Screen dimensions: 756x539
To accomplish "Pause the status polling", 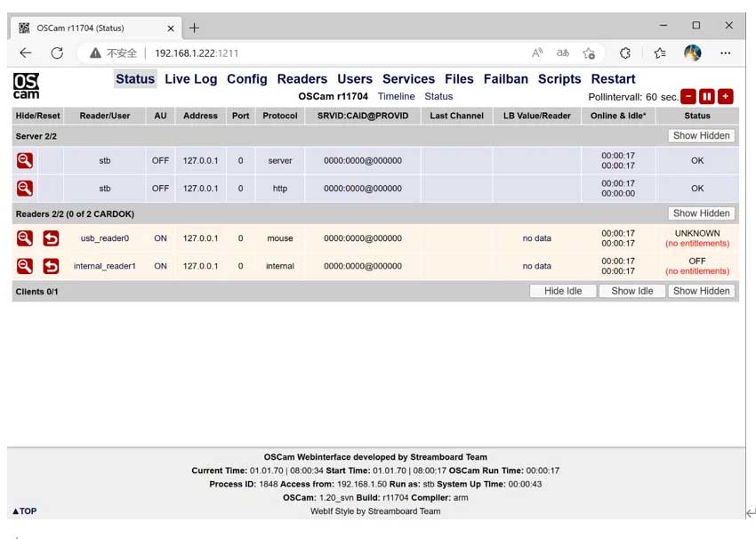I will (707, 96).
